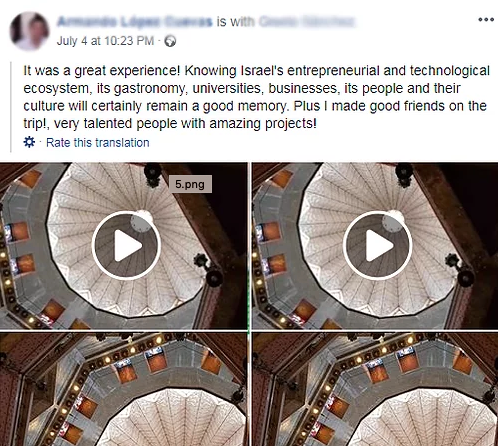Click the 'is with' text in header
The height and width of the screenshot is (446, 498).
coord(235,22)
